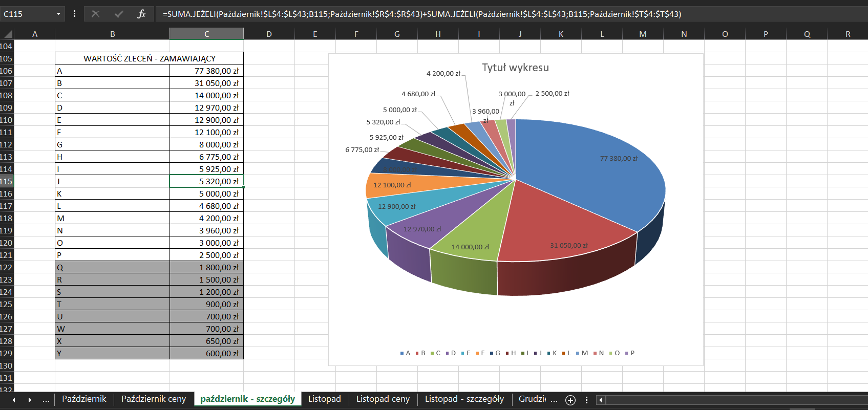
Task: Click the horizontal scrollbar left arrow
Action: click(601, 400)
